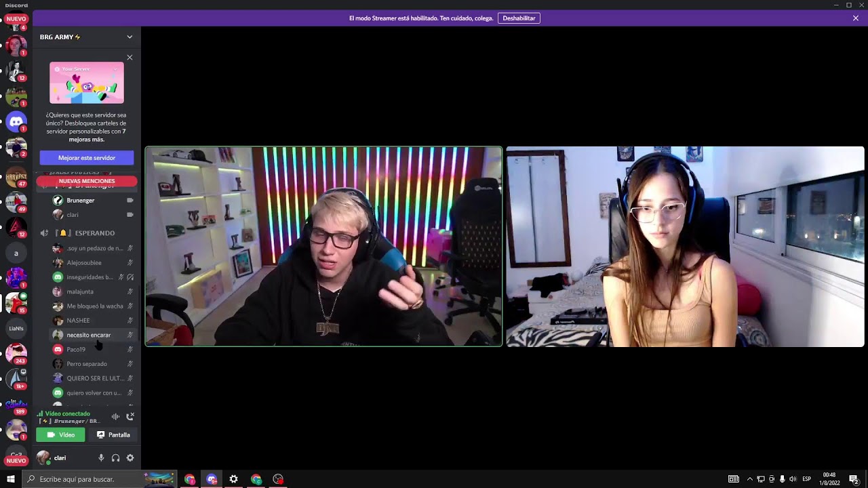Screen dimensions: 868x488
Task: Open the Discord home direct messages icon
Action: click(16, 122)
